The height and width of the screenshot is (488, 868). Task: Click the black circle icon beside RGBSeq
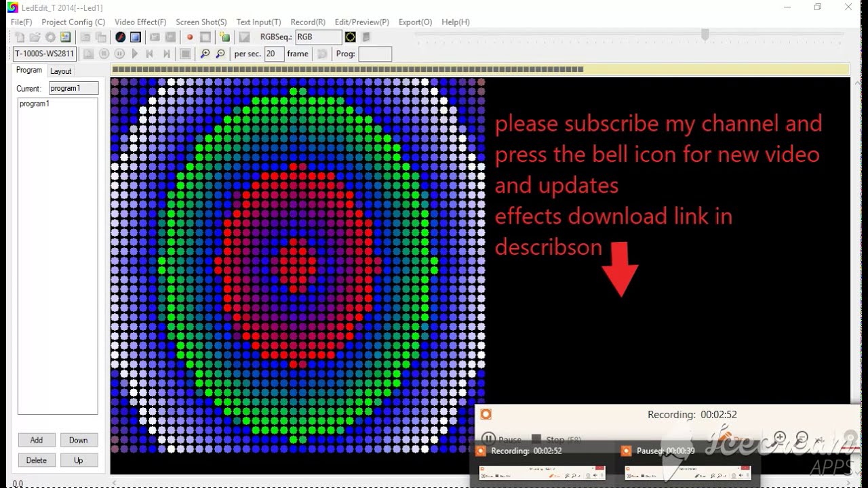tap(350, 37)
